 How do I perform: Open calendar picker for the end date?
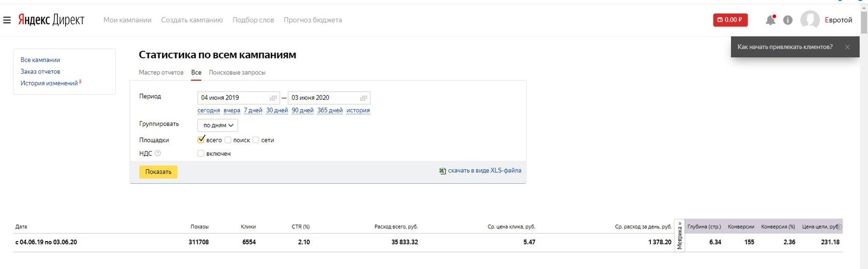pos(364,98)
